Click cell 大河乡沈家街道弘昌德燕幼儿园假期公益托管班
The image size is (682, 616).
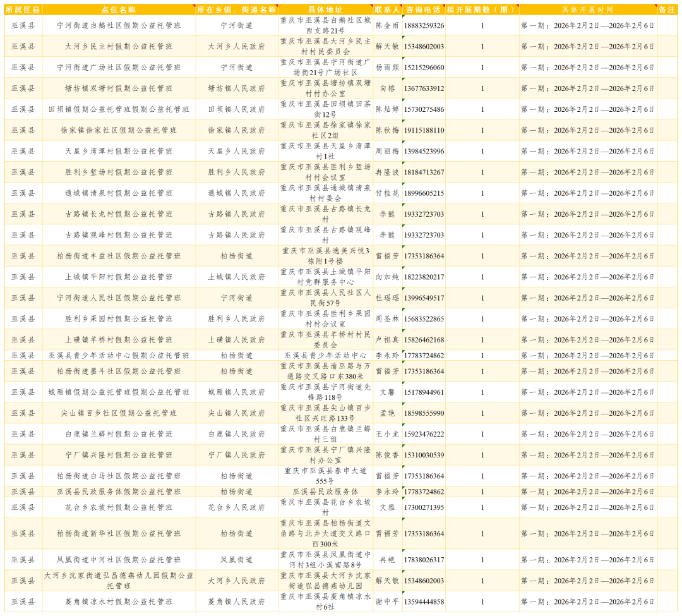point(119,581)
